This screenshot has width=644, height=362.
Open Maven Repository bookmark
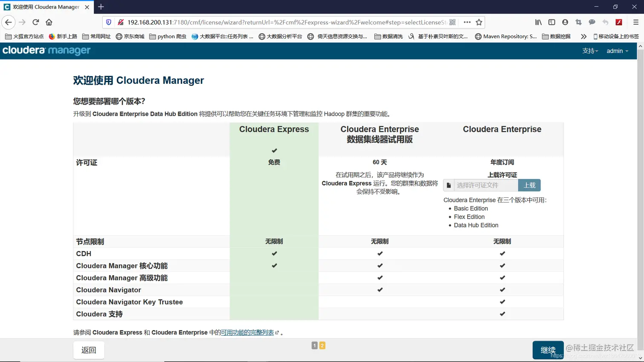(506, 37)
